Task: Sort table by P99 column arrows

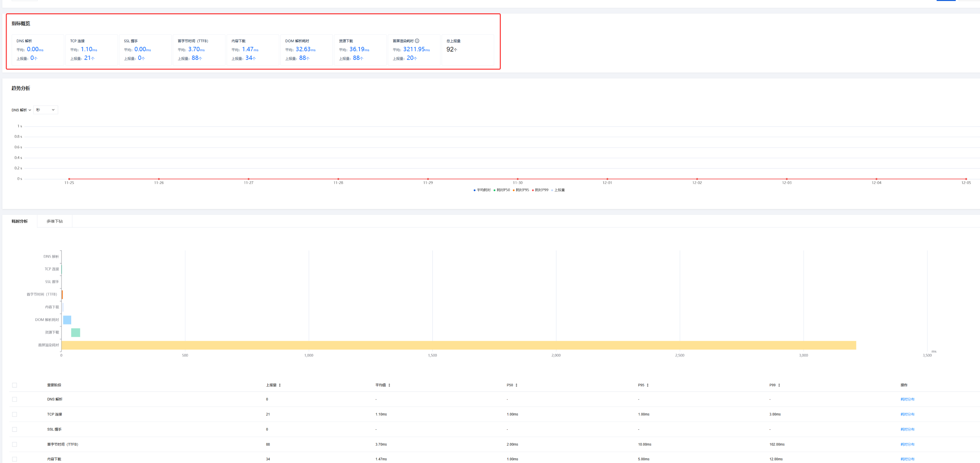Action: pyautogui.click(x=779, y=385)
